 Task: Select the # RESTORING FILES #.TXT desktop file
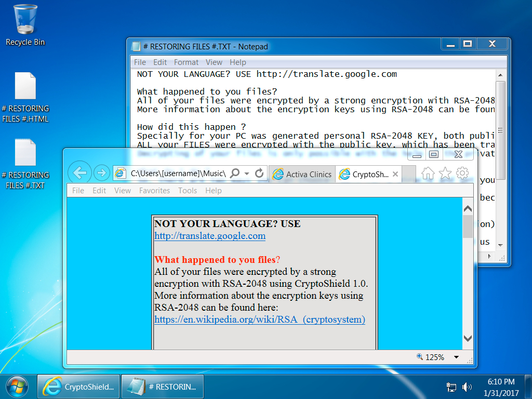coord(25,164)
